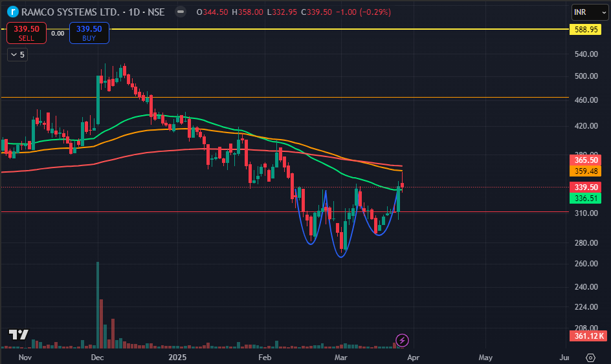Select the orange 359.48 moving average label
Image resolution: width=611 pixels, height=364 pixels.
click(x=586, y=171)
